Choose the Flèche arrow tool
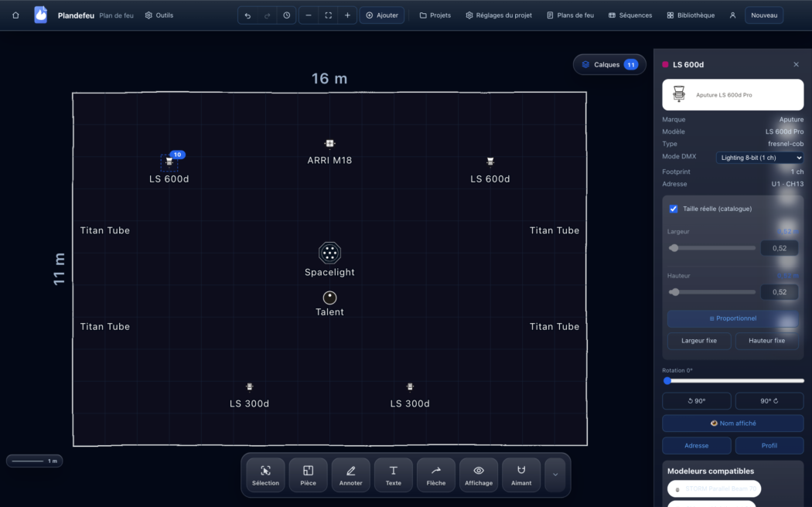Image resolution: width=812 pixels, height=507 pixels. [436, 475]
